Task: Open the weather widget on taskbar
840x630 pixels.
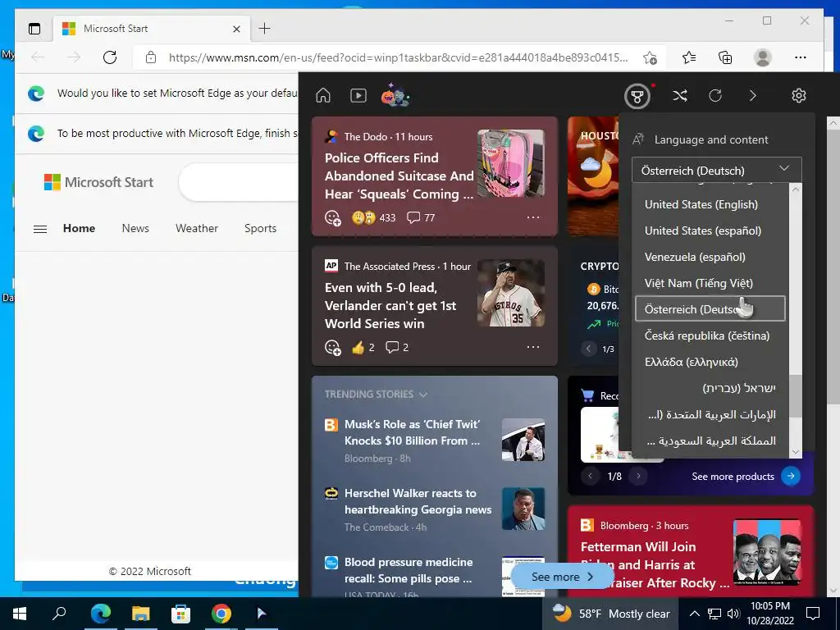Action: [610, 614]
